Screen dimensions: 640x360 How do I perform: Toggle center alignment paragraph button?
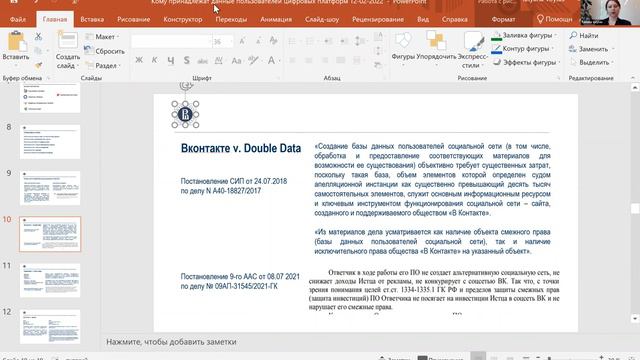coord(309,60)
